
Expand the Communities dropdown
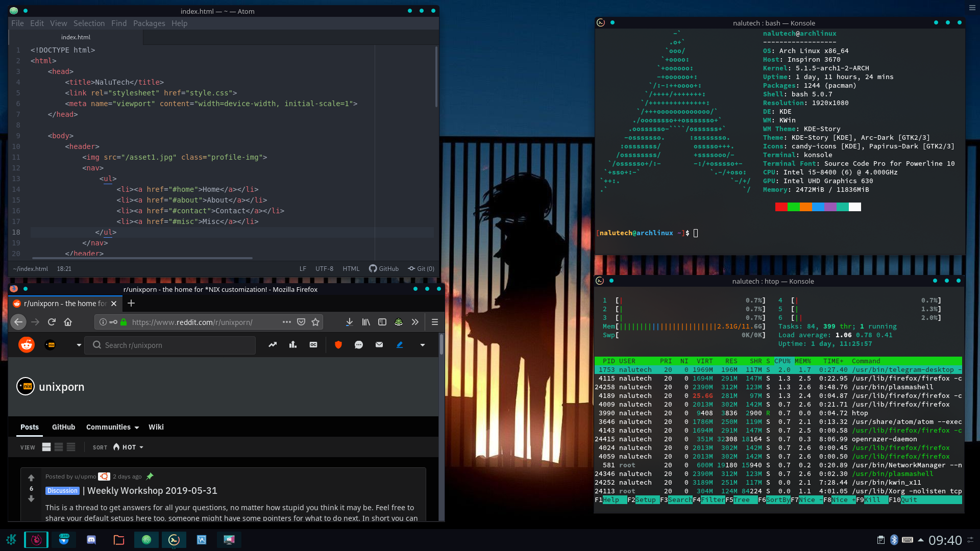(112, 427)
